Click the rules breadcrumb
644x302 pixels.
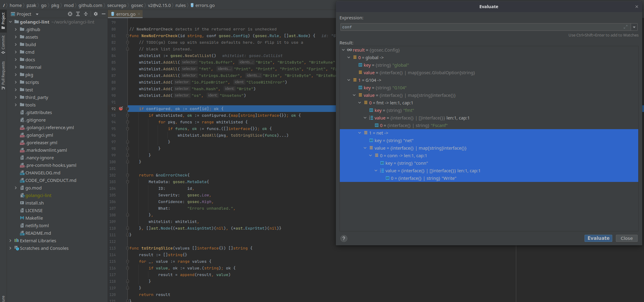181,5
